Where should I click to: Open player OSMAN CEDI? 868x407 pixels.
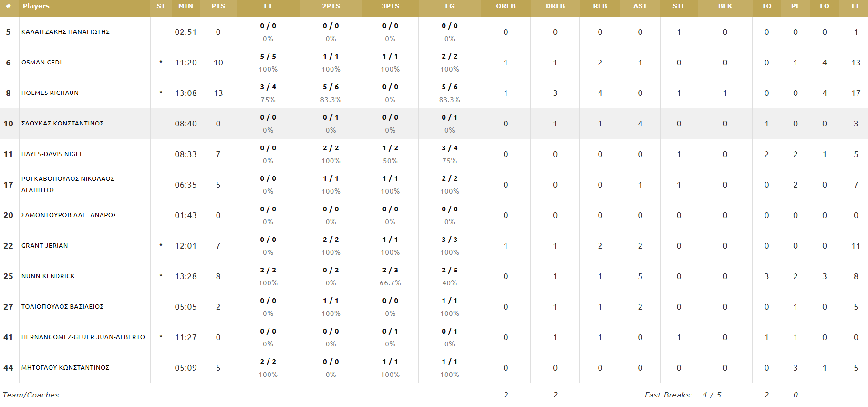41,63
